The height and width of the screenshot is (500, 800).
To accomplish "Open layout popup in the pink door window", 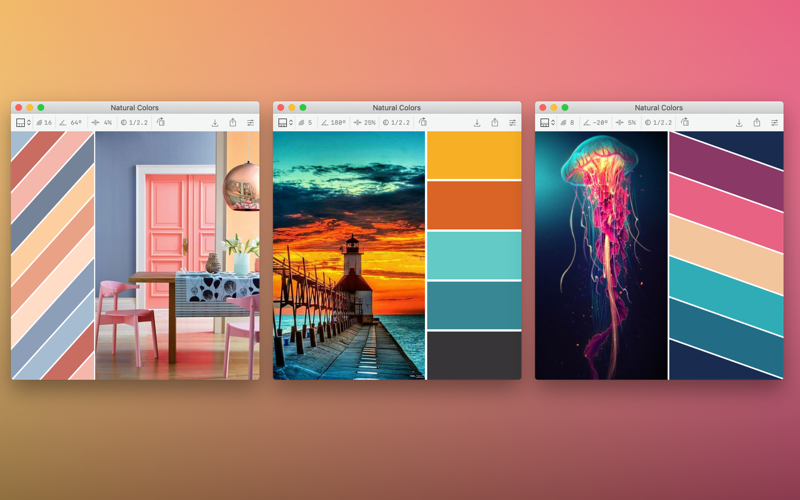I will coord(23,122).
